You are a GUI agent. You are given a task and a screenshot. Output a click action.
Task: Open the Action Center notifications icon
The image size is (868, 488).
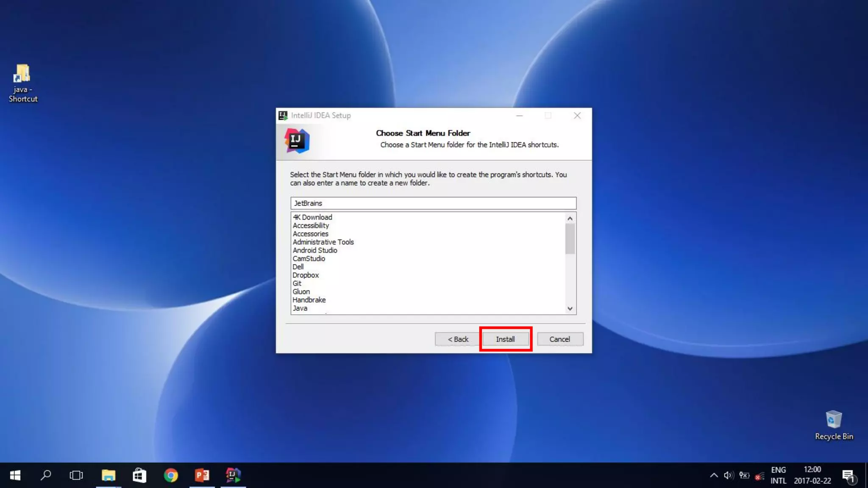point(848,476)
